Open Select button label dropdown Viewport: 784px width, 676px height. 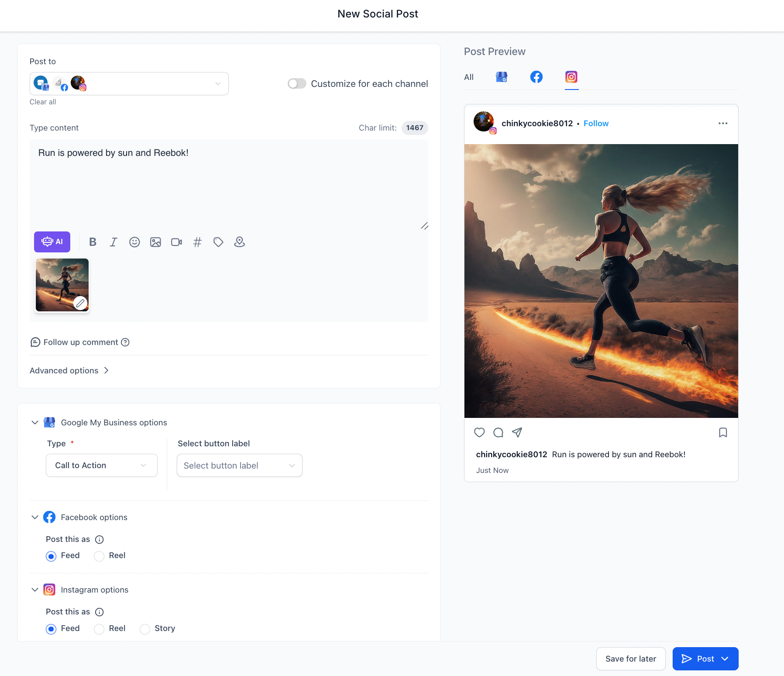[240, 466]
